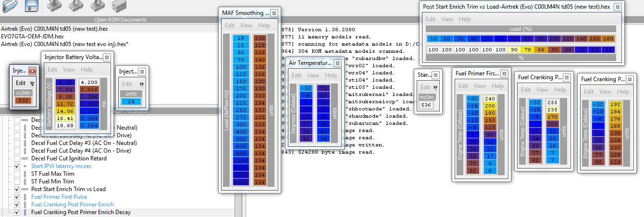
Task: Click the read from ECU chip icon with up arrow
Action: [x=55, y=5]
